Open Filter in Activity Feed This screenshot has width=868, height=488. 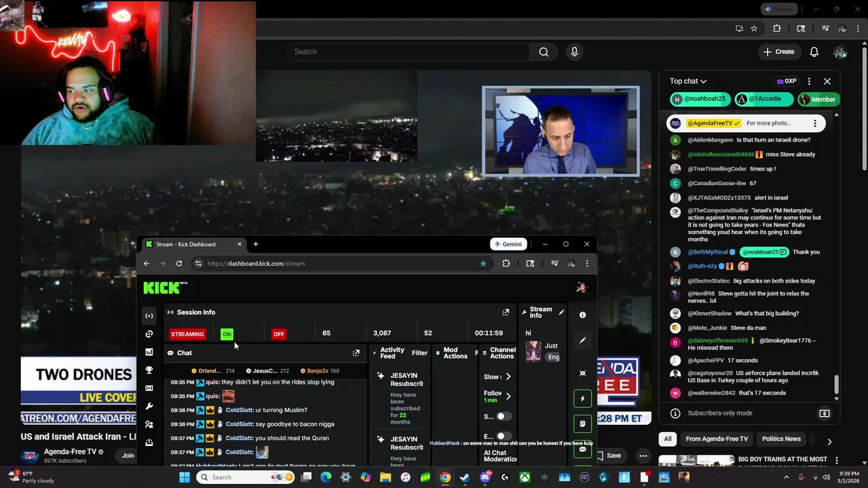[420, 353]
